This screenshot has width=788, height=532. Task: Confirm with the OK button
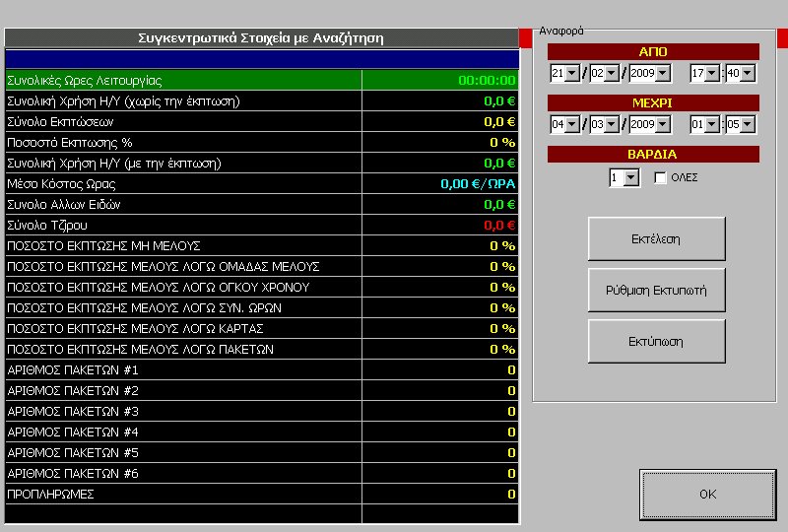pos(707,495)
